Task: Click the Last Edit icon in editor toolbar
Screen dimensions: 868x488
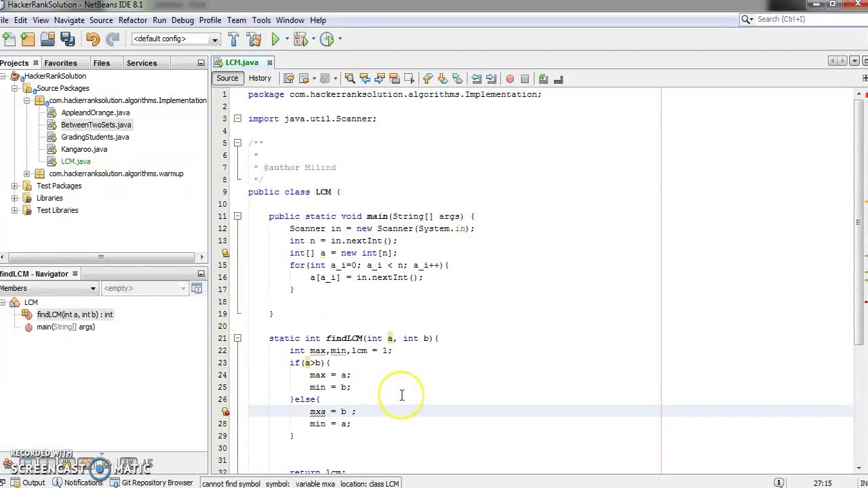Action: point(289,79)
